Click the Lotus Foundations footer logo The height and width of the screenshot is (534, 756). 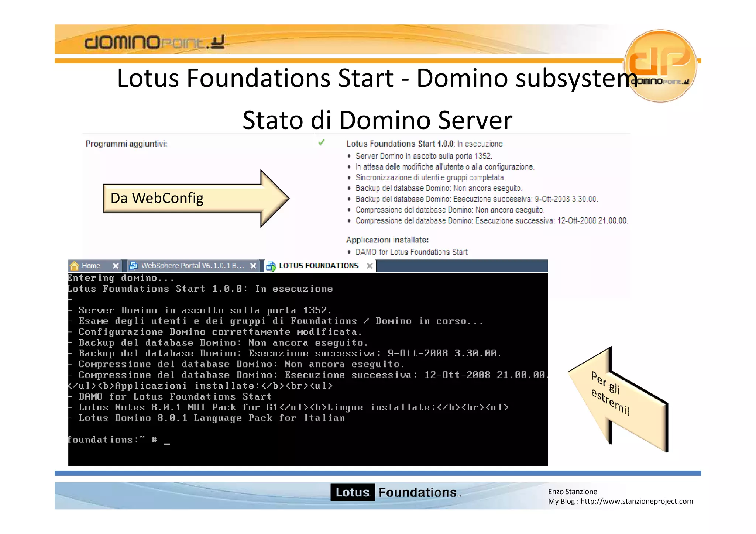coord(395,492)
